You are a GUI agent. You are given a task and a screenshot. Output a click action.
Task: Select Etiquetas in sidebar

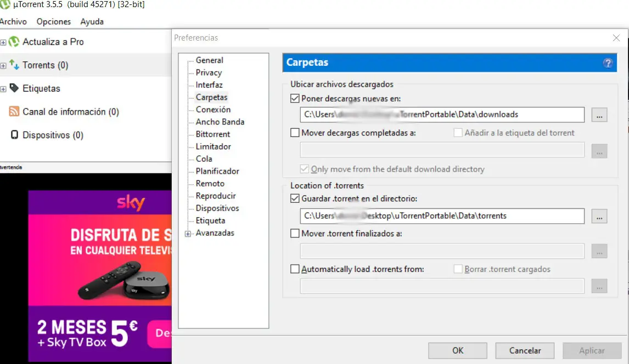pyautogui.click(x=41, y=88)
